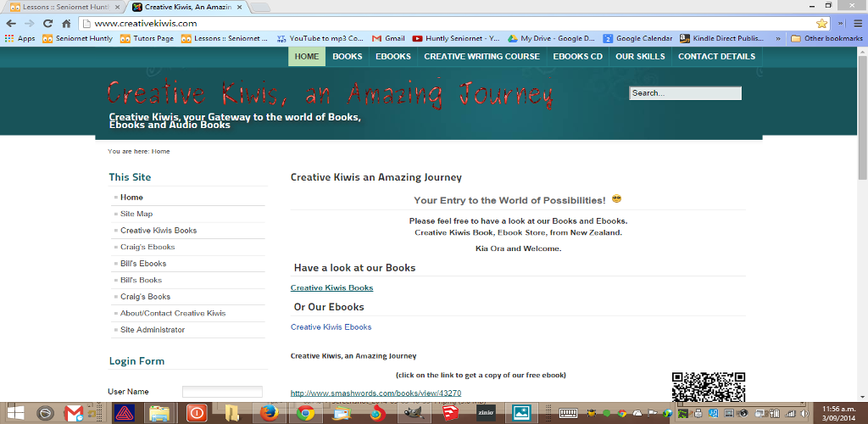Open the touch keyboard taskbar icon
Image resolution: width=868 pixels, height=424 pixels.
[x=569, y=413]
